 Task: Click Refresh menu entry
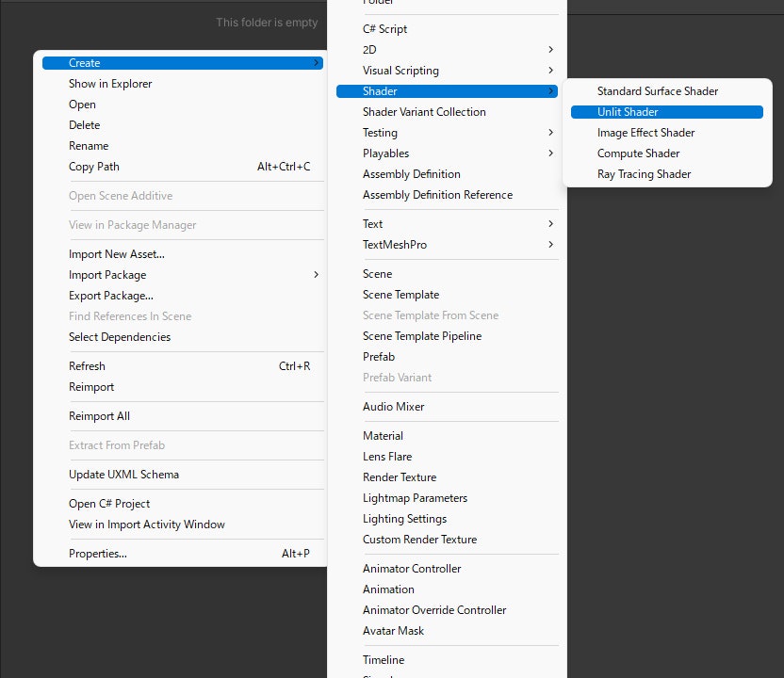tap(183, 366)
